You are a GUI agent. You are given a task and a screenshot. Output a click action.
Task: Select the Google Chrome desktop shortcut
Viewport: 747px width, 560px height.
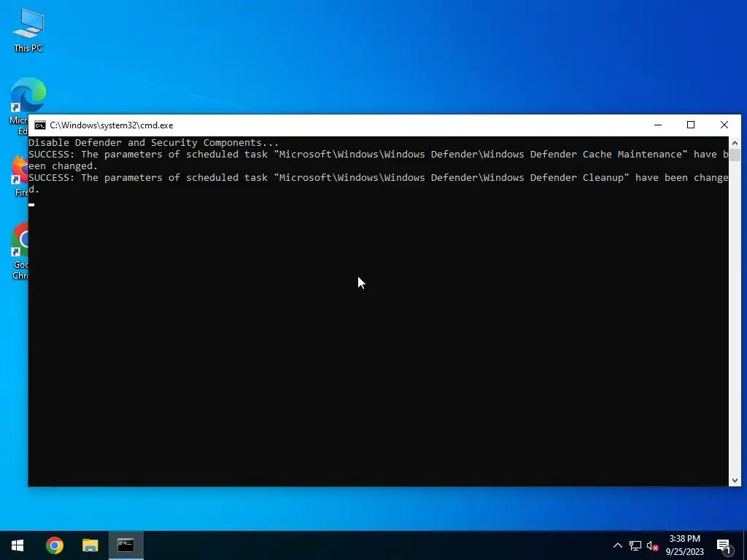[x=19, y=252]
